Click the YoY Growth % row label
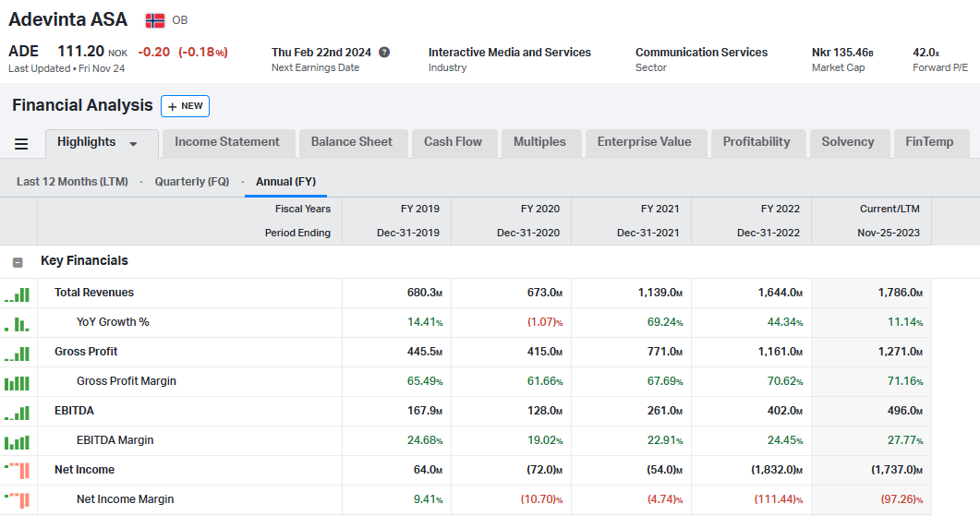Screen dimensions: 980x516 coord(113,322)
